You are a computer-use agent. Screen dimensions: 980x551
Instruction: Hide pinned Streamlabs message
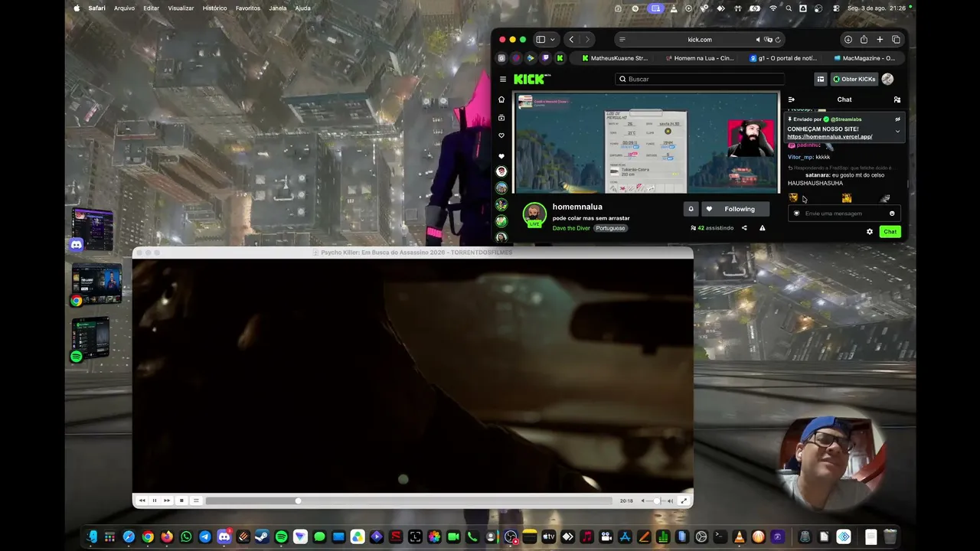click(897, 119)
